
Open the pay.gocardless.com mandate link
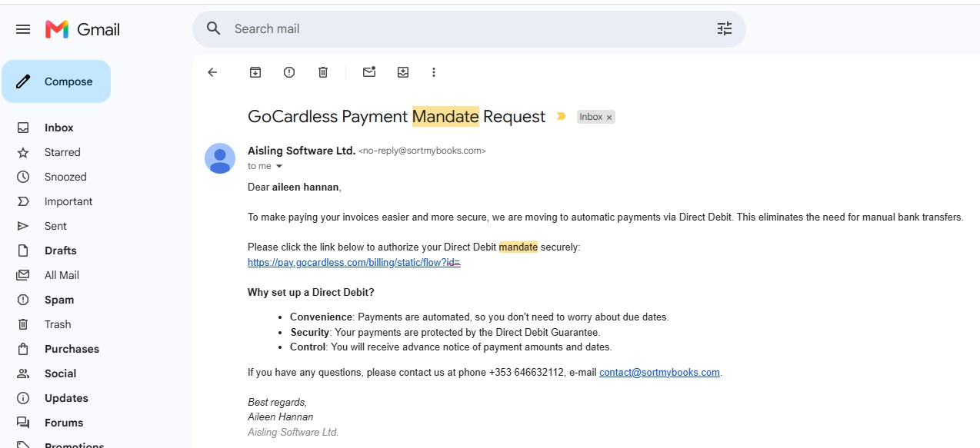point(354,262)
